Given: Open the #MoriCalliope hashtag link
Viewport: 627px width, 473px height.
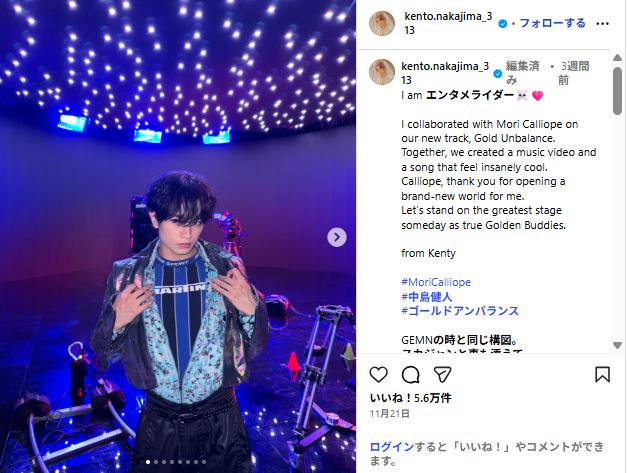Looking at the screenshot, I should coord(436,282).
